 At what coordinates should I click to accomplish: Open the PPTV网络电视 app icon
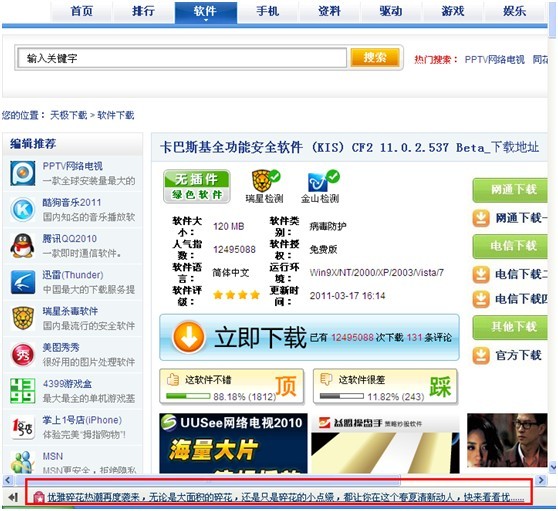click(x=22, y=174)
